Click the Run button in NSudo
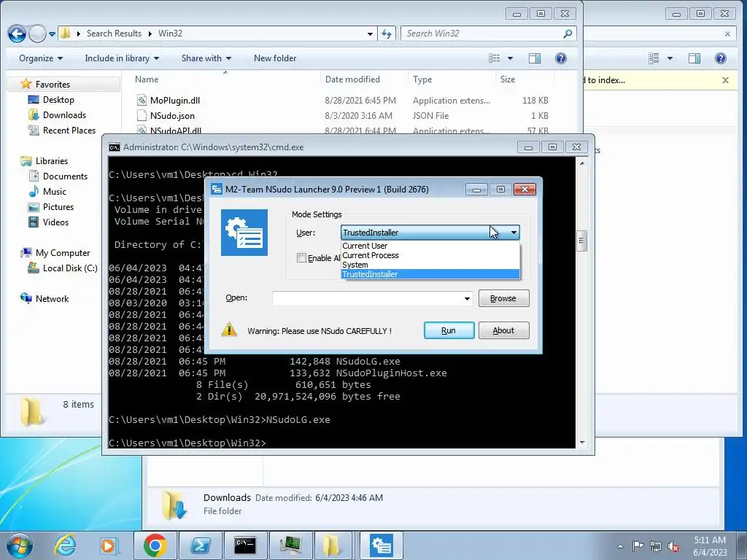747x560 pixels. [x=449, y=330]
